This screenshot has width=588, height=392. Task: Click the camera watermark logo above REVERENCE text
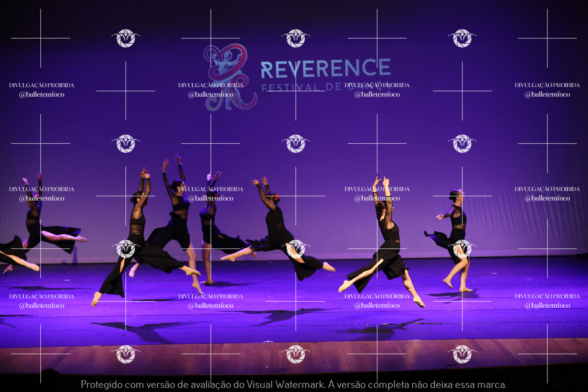click(x=296, y=38)
